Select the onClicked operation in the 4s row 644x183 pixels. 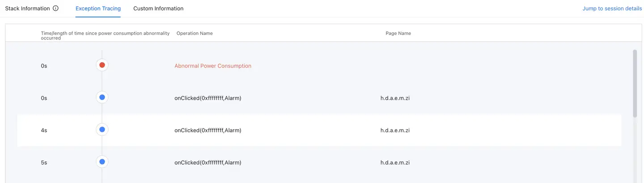[208, 130]
